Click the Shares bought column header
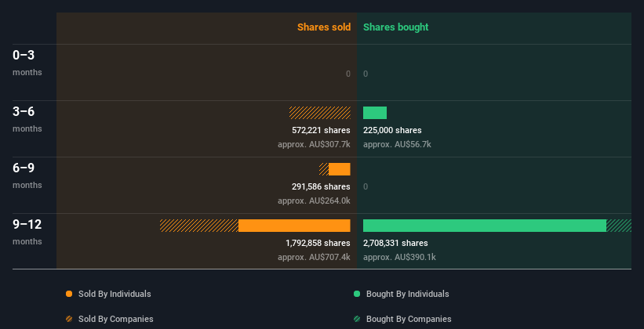Screen dimensions: 644x329 point(395,27)
